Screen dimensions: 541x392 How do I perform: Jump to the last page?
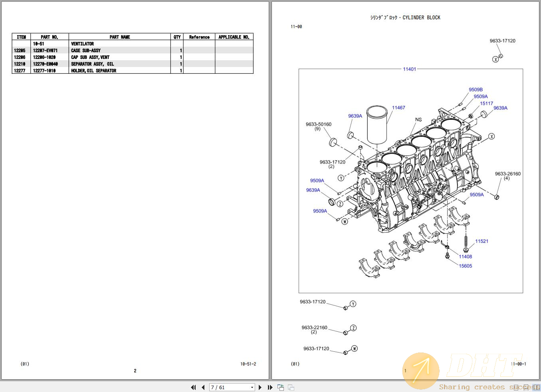pos(270,387)
